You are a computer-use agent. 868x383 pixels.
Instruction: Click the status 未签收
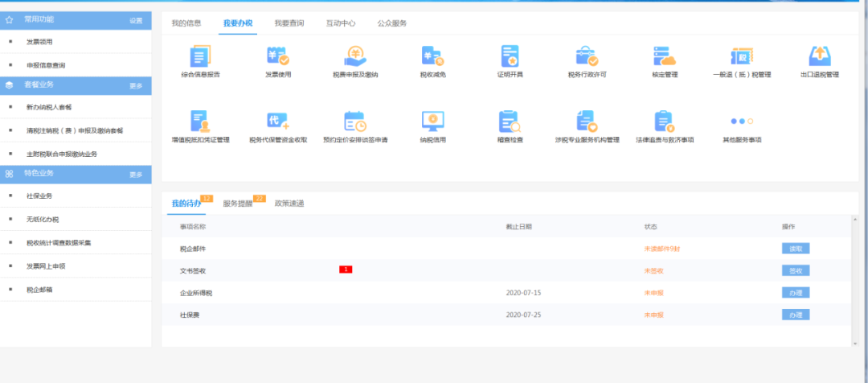[653, 271]
